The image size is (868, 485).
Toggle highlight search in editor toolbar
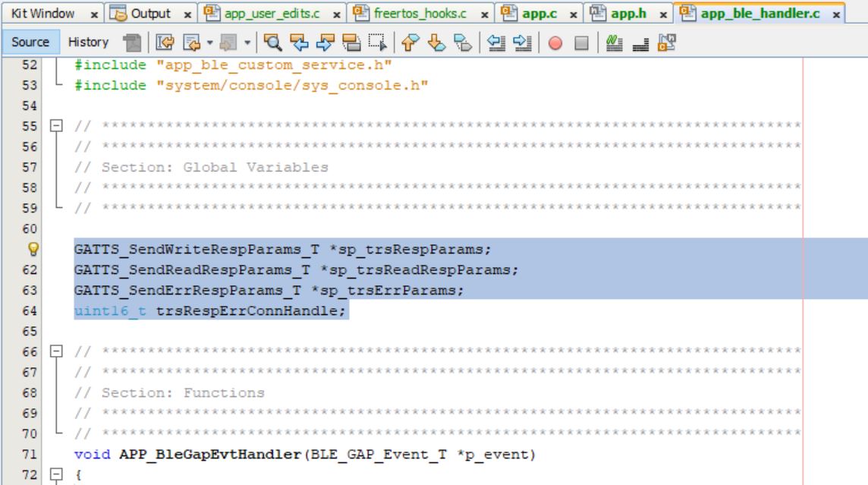coord(352,43)
